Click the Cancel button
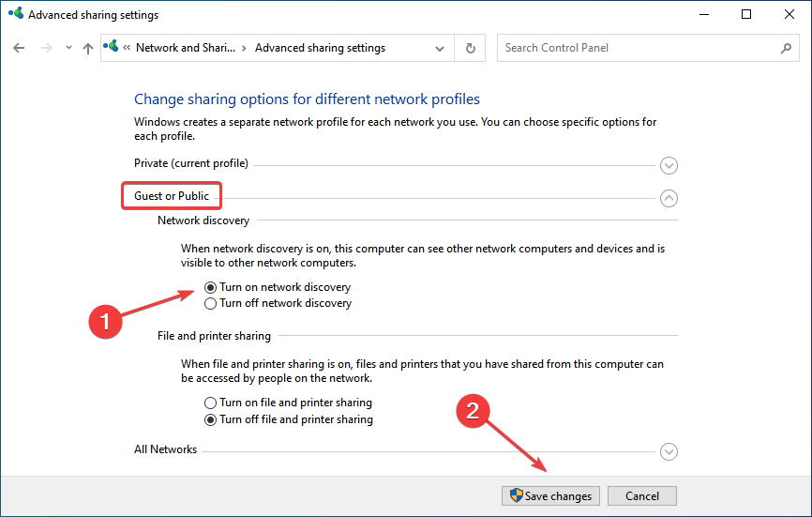The width and height of the screenshot is (812, 517). (x=642, y=495)
